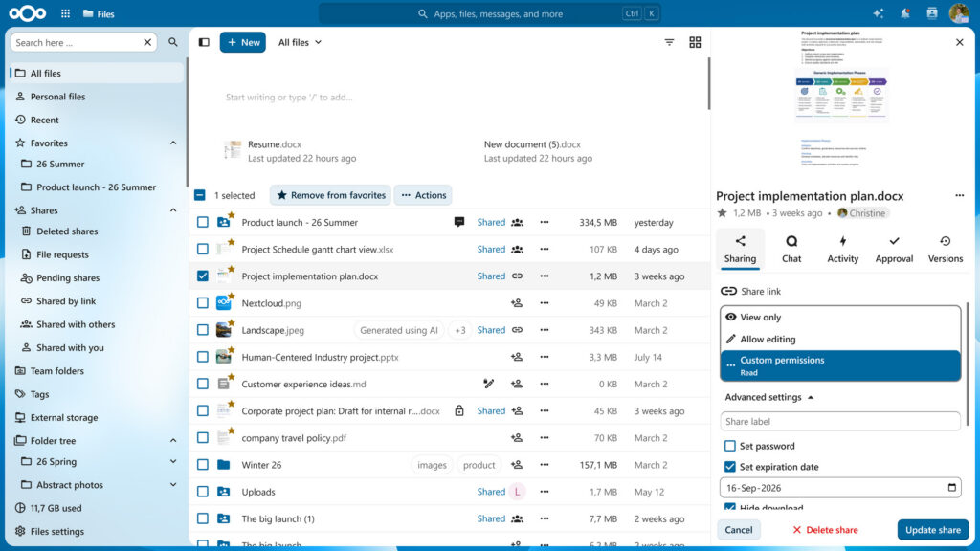This screenshot has height=551, width=980.
Task: Open the All files view dropdown
Action: pos(300,42)
